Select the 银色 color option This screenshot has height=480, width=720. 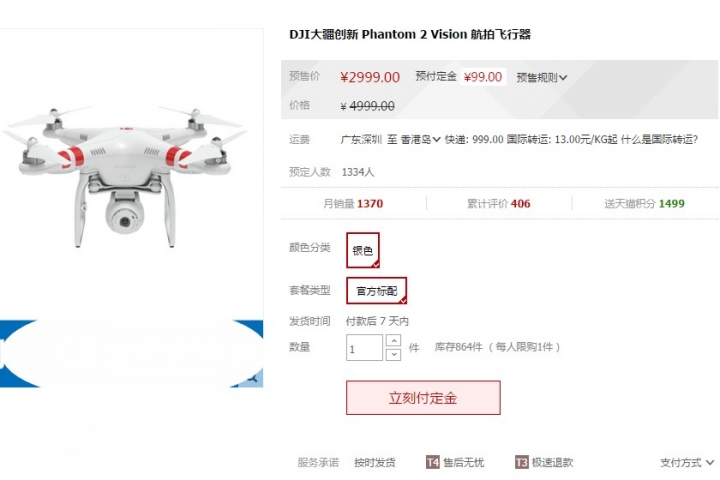(x=363, y=250)
